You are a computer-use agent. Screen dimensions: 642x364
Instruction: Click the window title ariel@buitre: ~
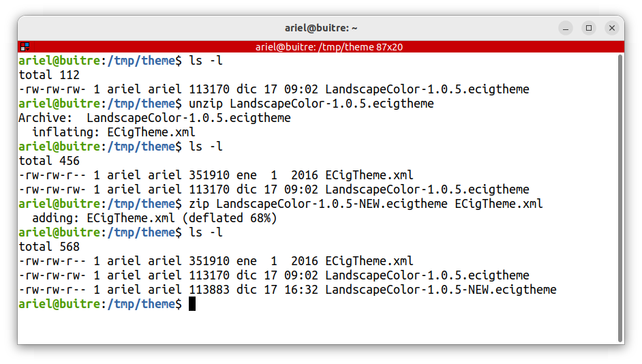pos(321,28)
